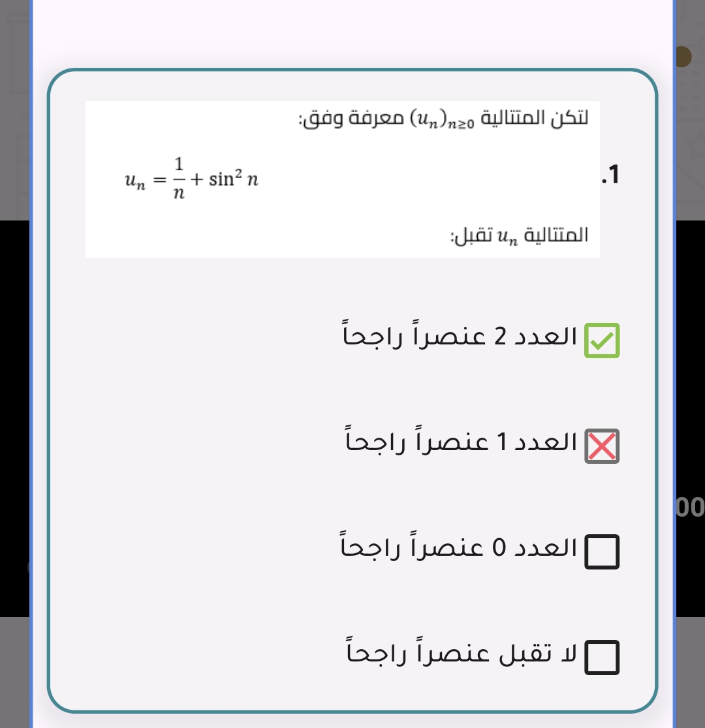Select answer text العدد 0 عنصراً راجحاً
This screenshot has height=728, width=705.
(458, 548)
